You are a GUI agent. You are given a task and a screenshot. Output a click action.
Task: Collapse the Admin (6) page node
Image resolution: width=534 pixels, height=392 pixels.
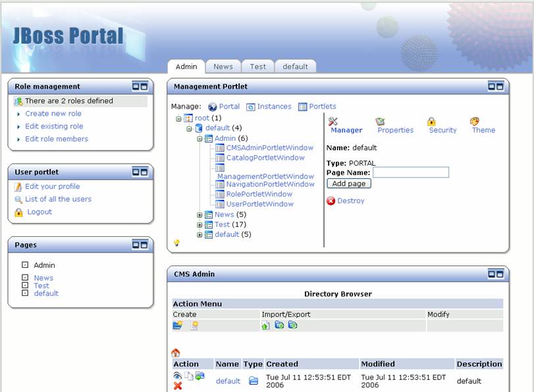click(200, 139)
